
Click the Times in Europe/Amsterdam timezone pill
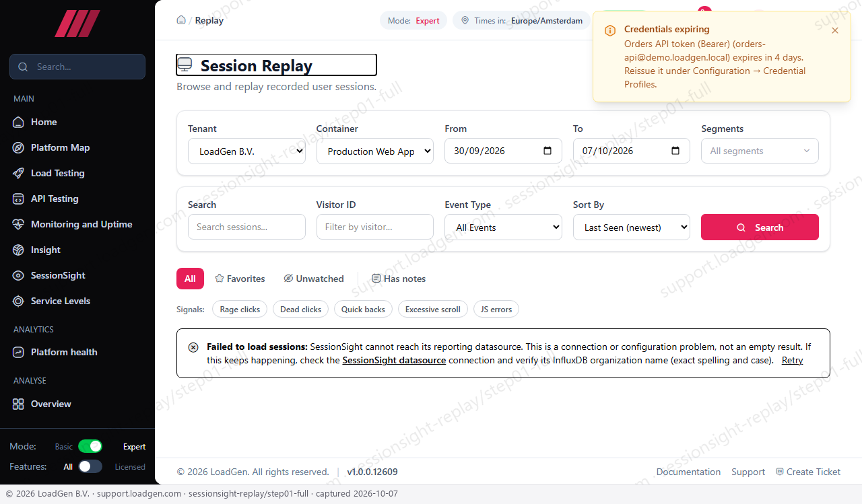[x=521, y=21]
